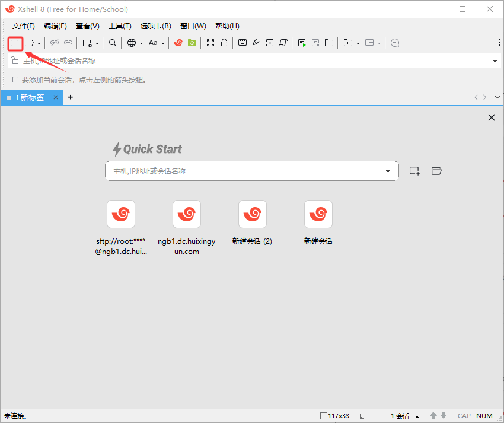Screen dimensions: 504x423
Task: Open the 帮助(H) menu
Action: coord(227,26)
